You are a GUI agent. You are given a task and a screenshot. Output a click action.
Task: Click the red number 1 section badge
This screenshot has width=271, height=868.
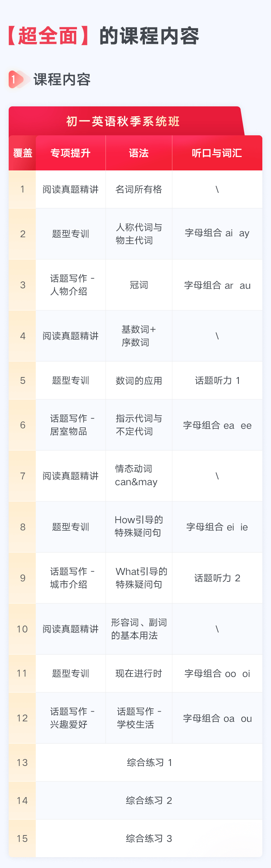[14, 80]
